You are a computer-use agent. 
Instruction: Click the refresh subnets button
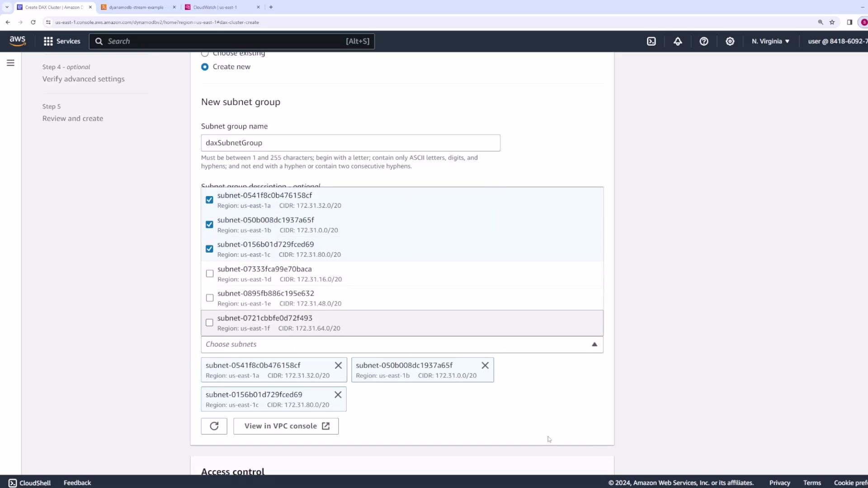214,426
